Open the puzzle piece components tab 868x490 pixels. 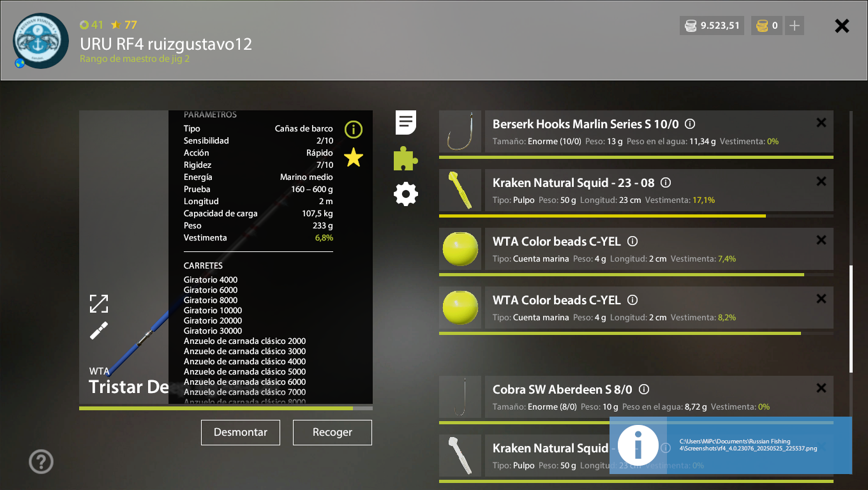tap(405, 158)
